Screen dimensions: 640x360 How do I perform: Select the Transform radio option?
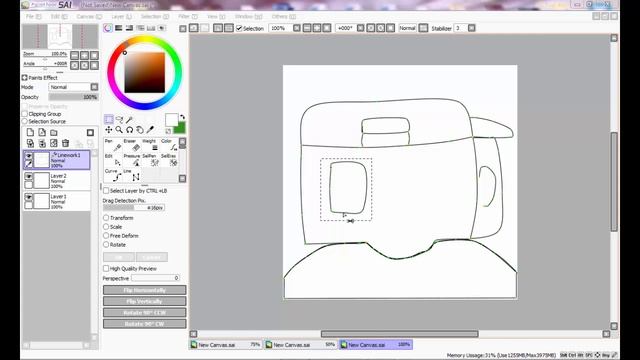106,218
